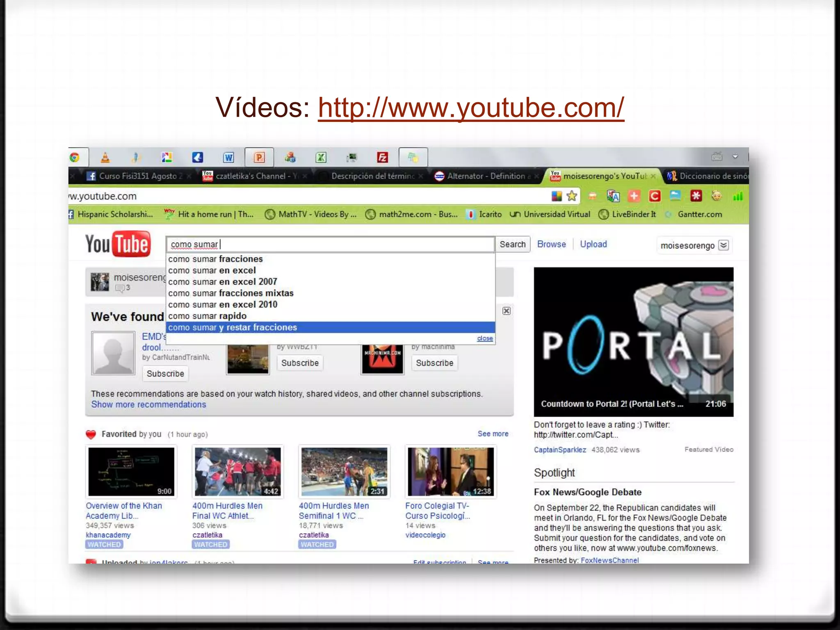Select suggestion 'como sumar y restar fracciones'
This screenshot has height=630, width=840.
[x=331, y=327]
